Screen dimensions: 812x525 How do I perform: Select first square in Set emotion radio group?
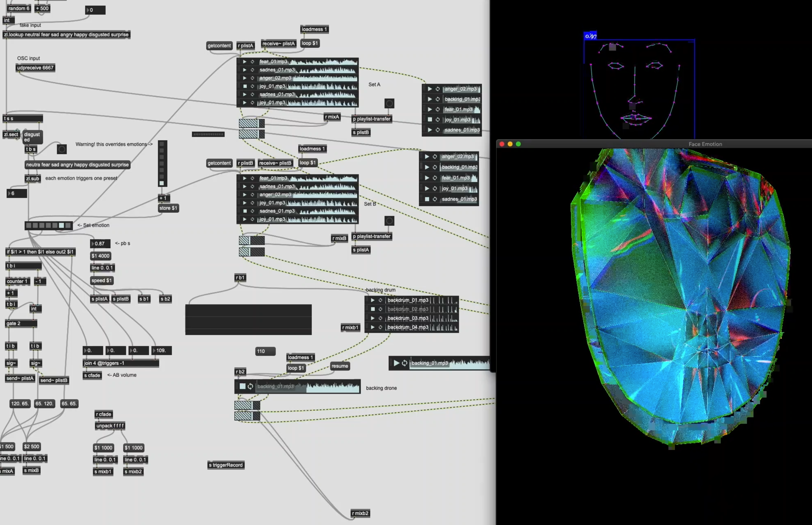pos(29,225)
